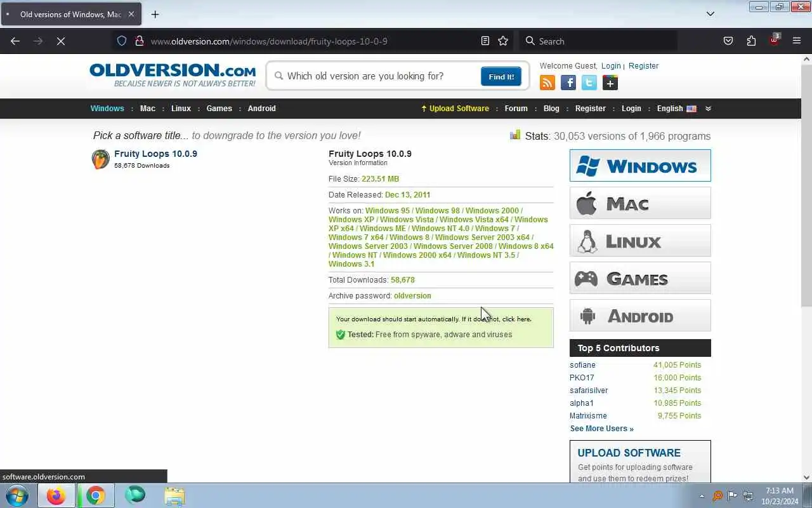Bookmark this page with the star icon

[x=503, y=41]
